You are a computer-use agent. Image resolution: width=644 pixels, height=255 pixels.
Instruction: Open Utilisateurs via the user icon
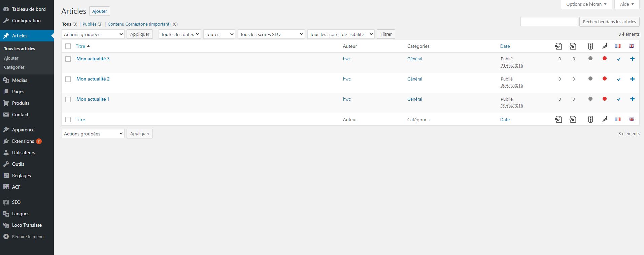click(6, 153)
